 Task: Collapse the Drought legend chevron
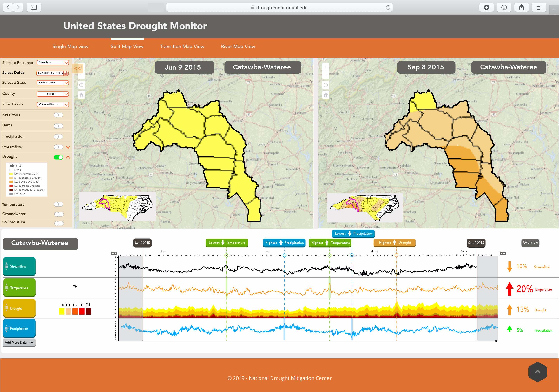pyautogui.click(x=68, y=157)
